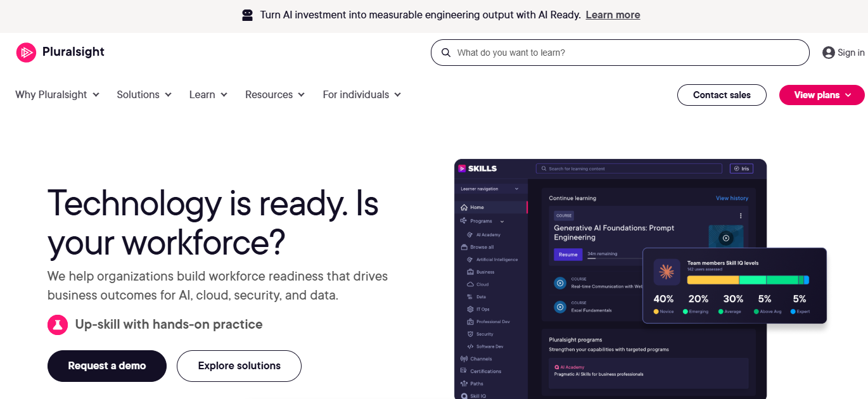Viewport: 868px width, 399px height.
Task: Click the Sign in profile icon
Action: pos(828,53)
